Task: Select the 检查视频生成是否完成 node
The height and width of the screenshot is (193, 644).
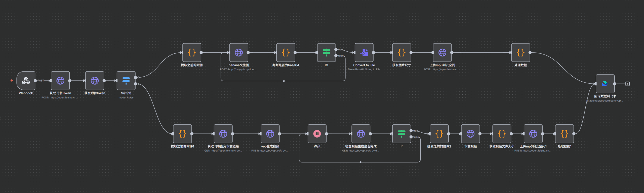Action: point(361,134)
